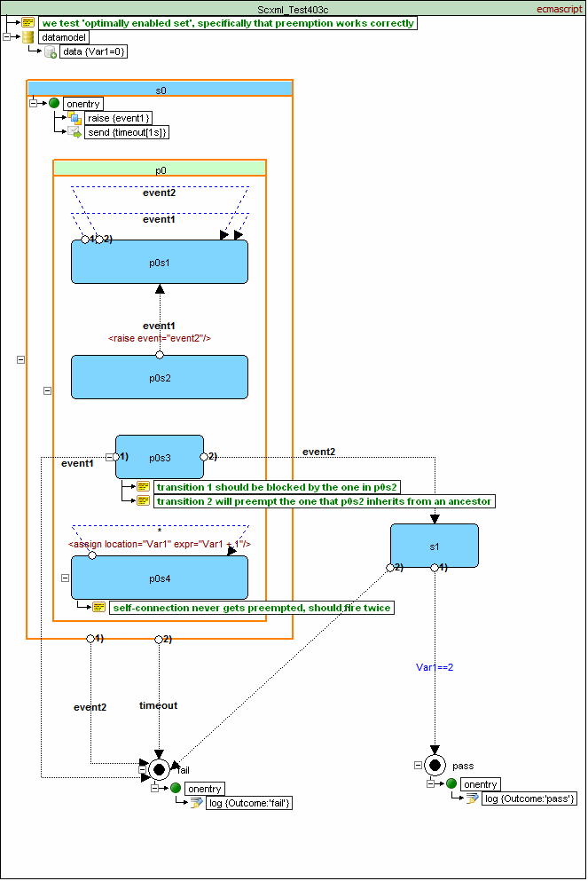Select the s1 state box
The height and width of the screenshot is (881, 588).
click(x=434, y=545)
